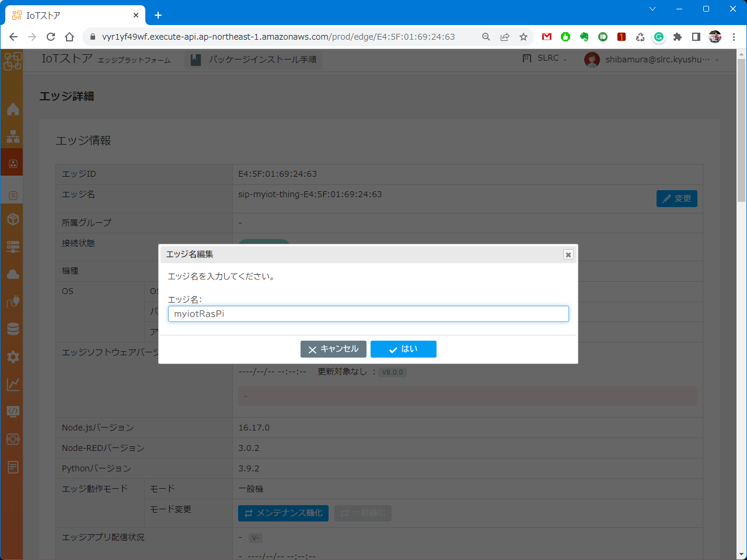
Task: Open the Evernote elephant extension icon
Action: (x=584, y=37)
